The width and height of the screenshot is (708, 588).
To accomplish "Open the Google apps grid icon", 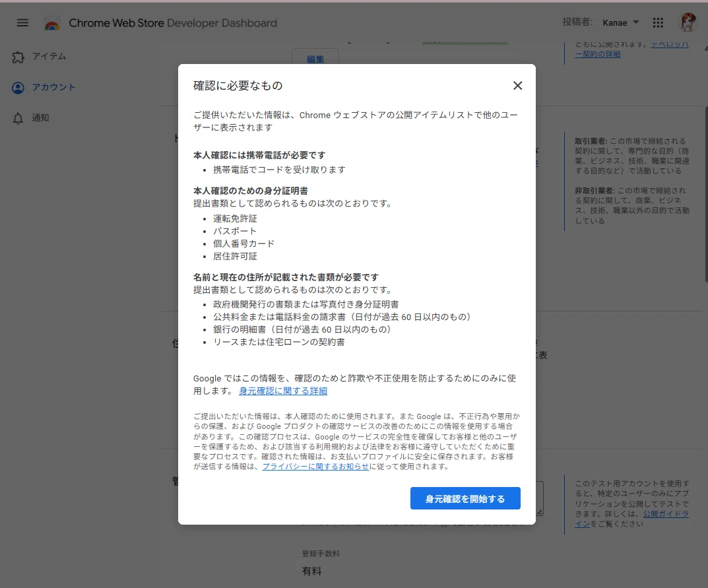I will tap(658, 22).
